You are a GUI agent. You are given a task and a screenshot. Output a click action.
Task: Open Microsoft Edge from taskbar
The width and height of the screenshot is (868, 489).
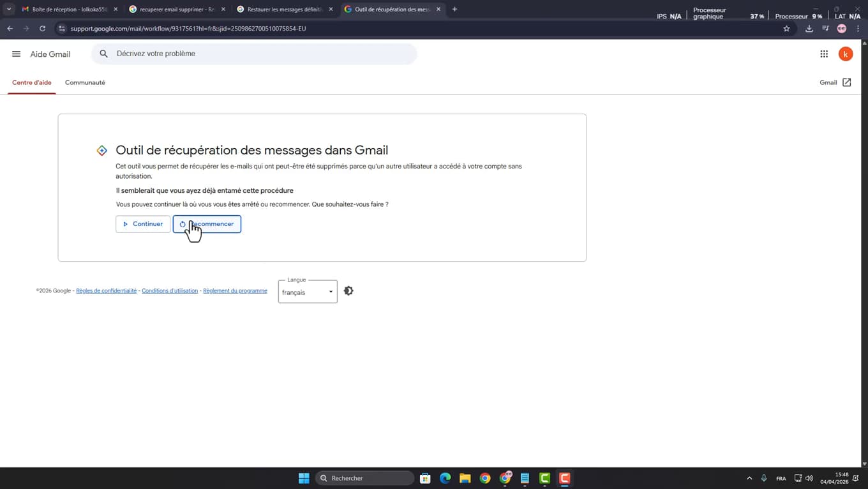point(445,478)
